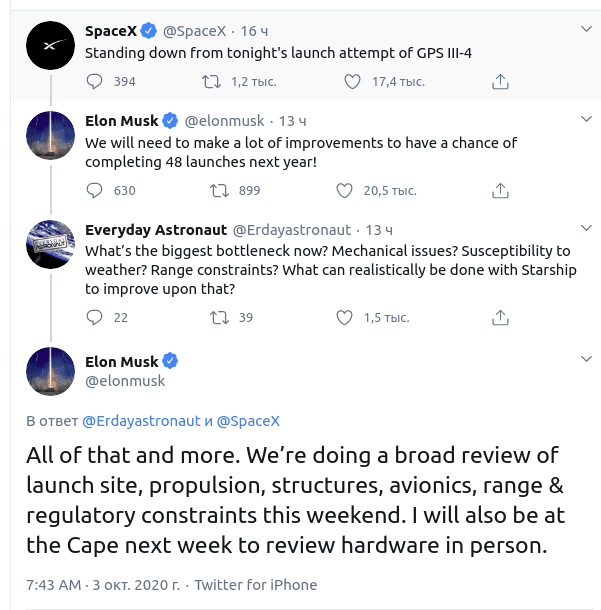Open the @Erdayastronaut mention link
601x610 pixels.
click(141, 421)
